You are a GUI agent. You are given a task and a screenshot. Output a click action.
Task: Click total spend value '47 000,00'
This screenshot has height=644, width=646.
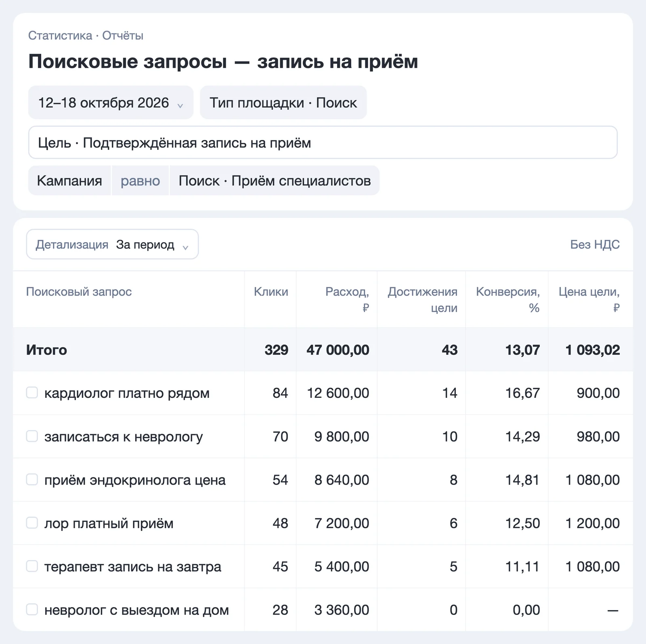338,350
